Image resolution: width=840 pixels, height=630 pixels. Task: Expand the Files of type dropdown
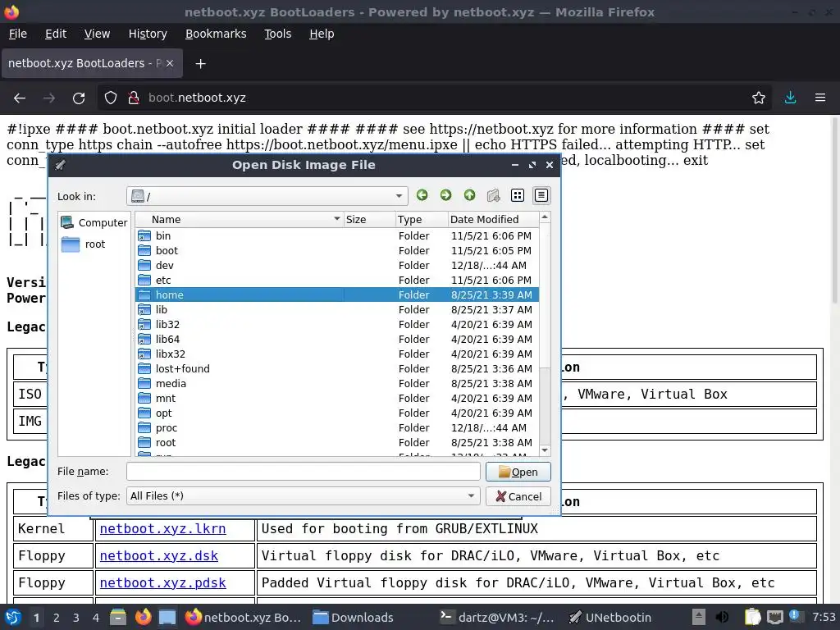(471, 496)
